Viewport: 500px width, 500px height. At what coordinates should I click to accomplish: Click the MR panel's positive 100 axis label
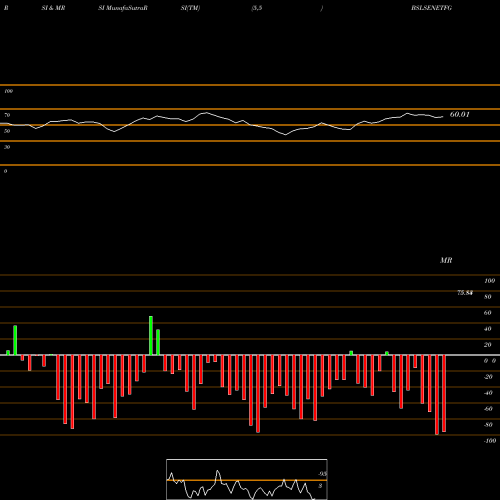click(x=490, y=281)
